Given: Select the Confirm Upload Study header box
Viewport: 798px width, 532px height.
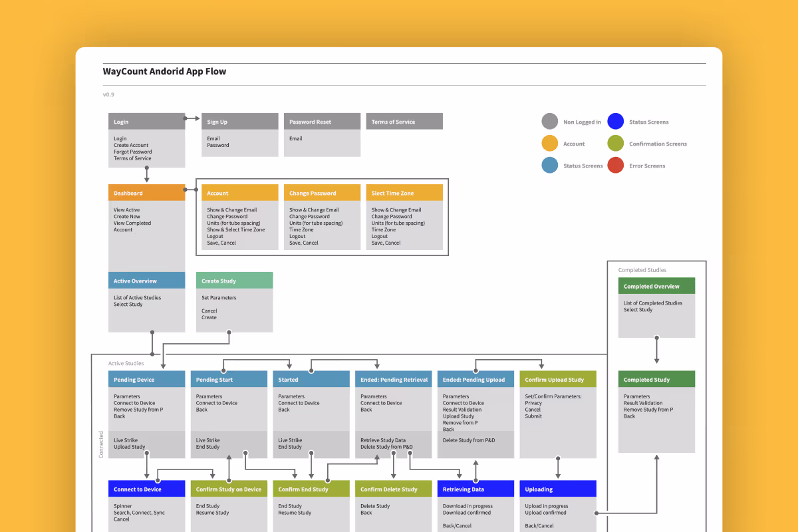Looking at the screenshot, I should tap(559, 379).
